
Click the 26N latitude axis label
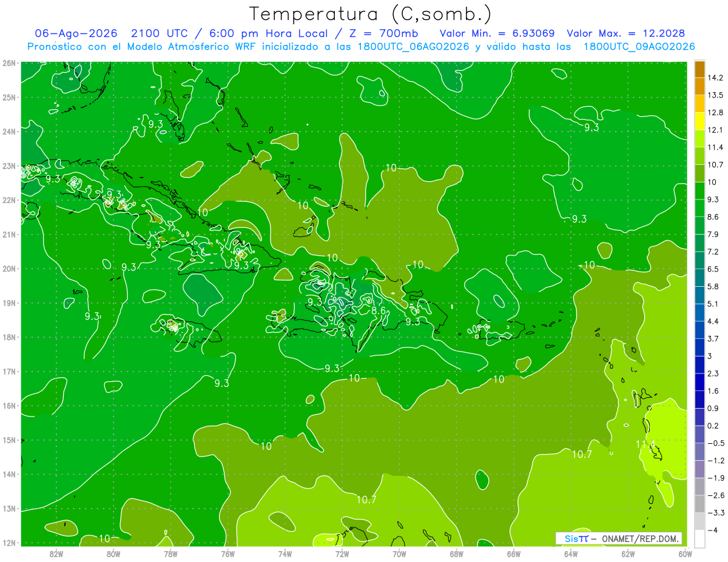(8, 62)
